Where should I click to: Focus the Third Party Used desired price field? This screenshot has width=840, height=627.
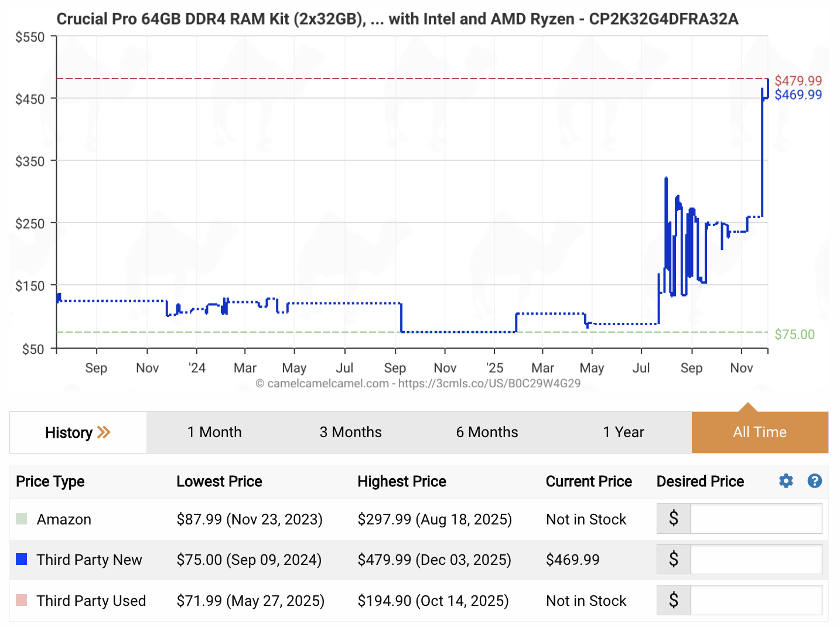click(x=756, y=600)
